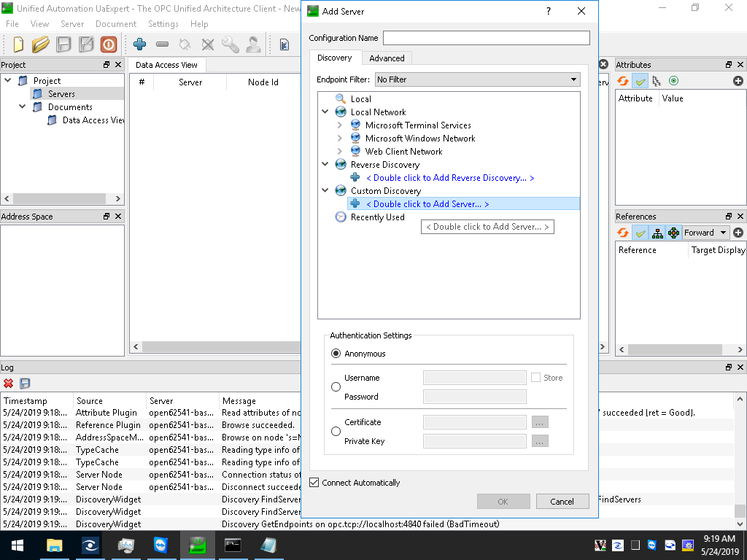The image size is (747, 560).
Task: Clear log using red X icon
Action: 8,384
